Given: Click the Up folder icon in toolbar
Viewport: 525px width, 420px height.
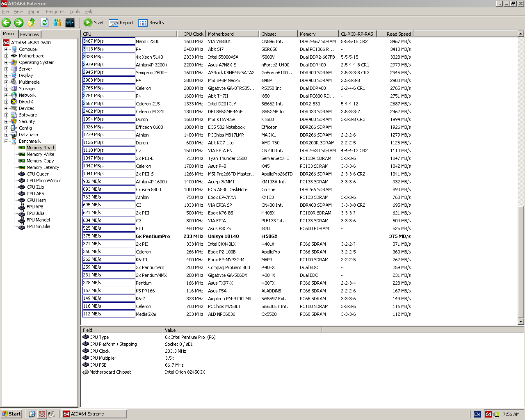Looking at the screenshot, I should (x=32, y=23).
